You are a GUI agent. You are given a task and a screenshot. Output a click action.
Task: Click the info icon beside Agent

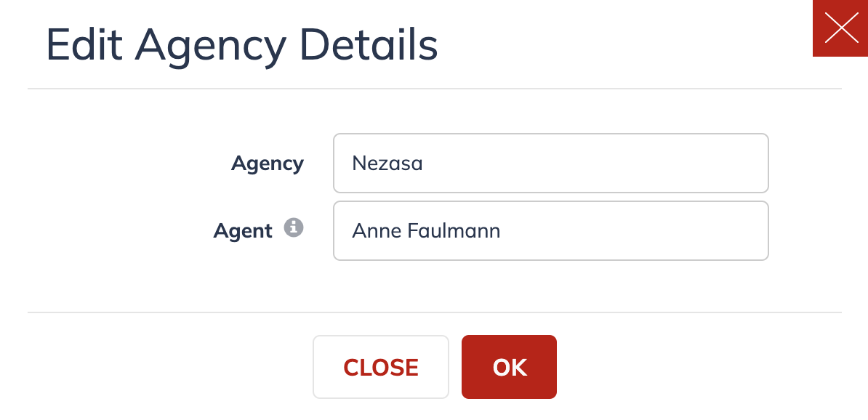click(294, 227)
